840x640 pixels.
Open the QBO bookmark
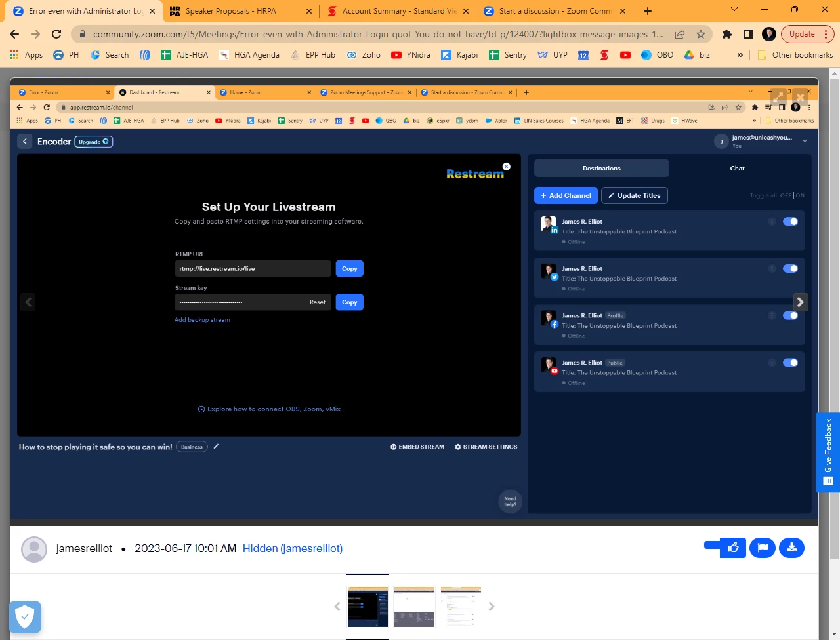657,55
